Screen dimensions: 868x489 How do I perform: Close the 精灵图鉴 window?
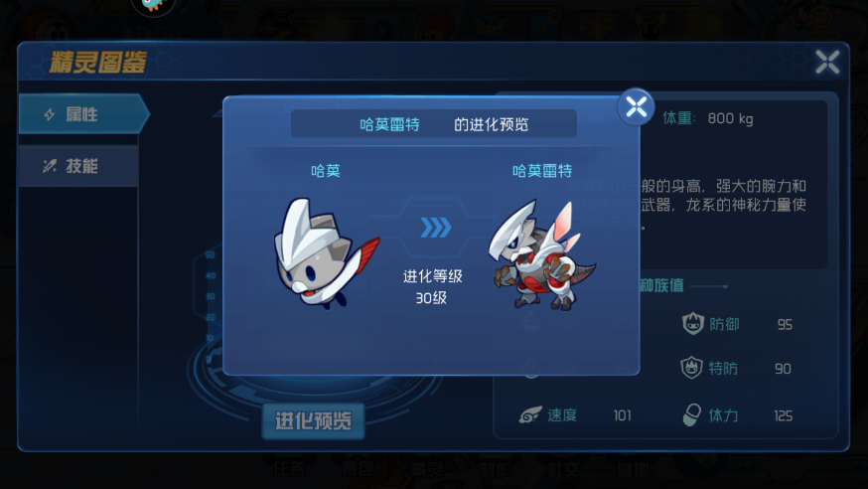827,62
